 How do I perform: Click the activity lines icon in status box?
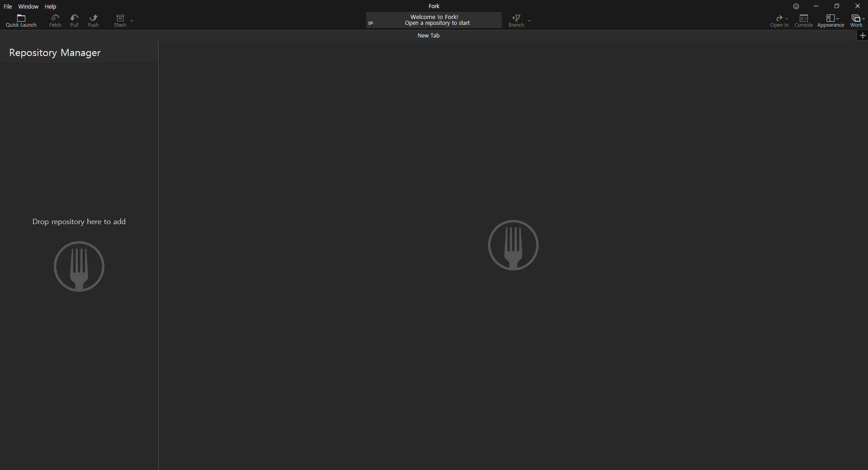371,23
